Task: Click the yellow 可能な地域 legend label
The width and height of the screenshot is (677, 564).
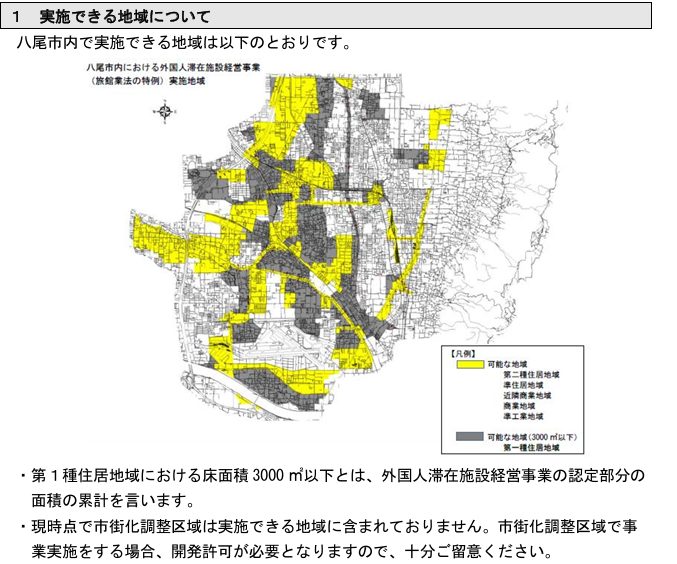Action: 508,365
